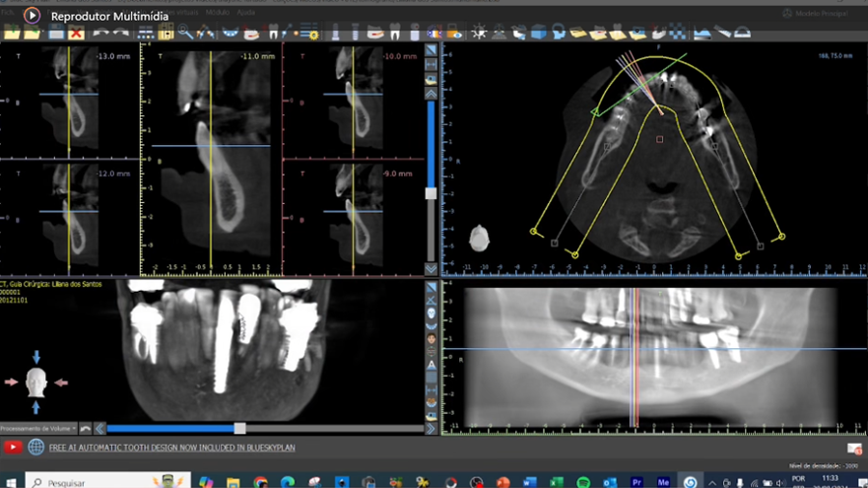Click the brightness sun icon in toolbar
This screenshot has height=488, width=868.
click(x=479, y=33)
